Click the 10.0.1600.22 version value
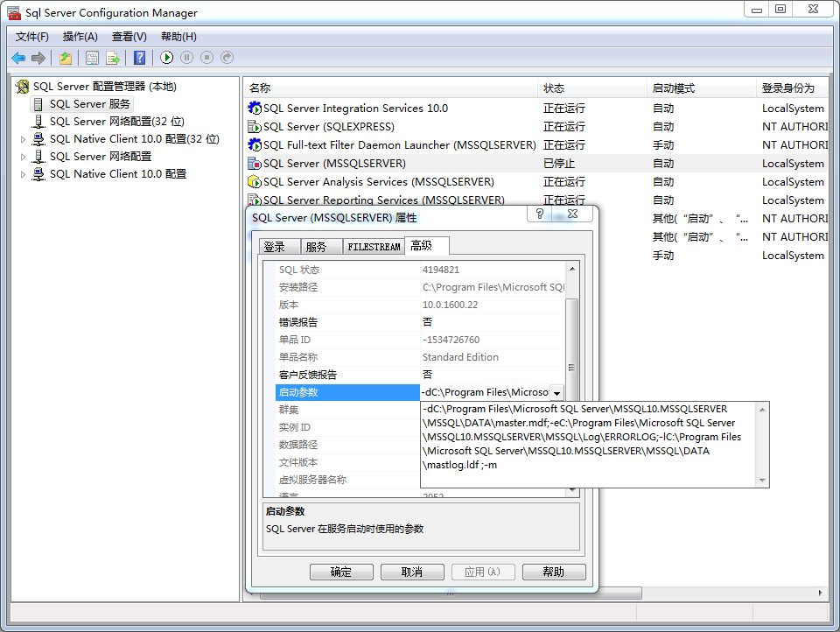Screen dimensions: 840x632 coord(450,305)
